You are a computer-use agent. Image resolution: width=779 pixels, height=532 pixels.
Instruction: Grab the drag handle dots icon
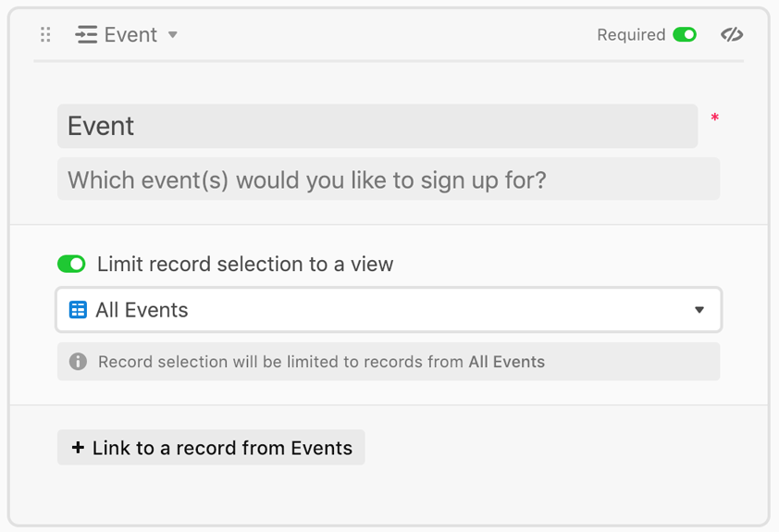[x=45, y=34]
